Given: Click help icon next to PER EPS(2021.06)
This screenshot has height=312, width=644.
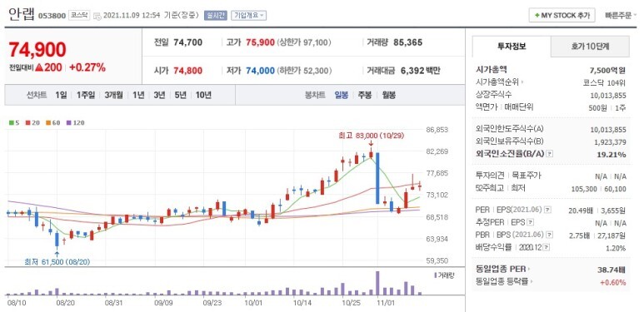Looking at the screenshot, I should tap(547, 210).
